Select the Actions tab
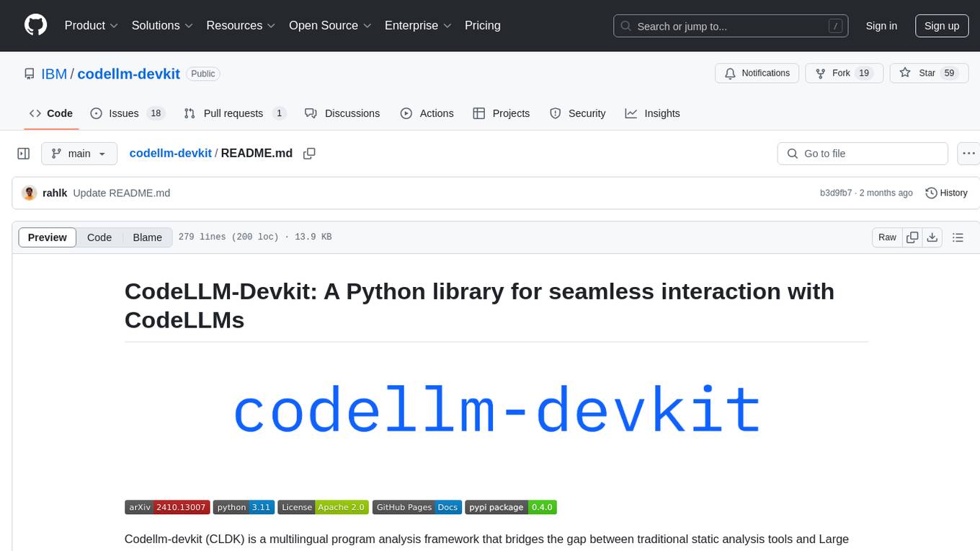980x551 pixels. 427,113
